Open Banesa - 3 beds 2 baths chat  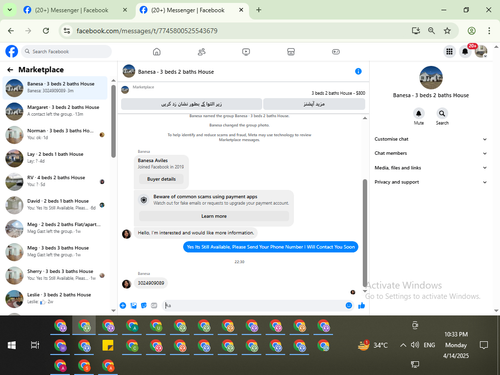(55, 88)
